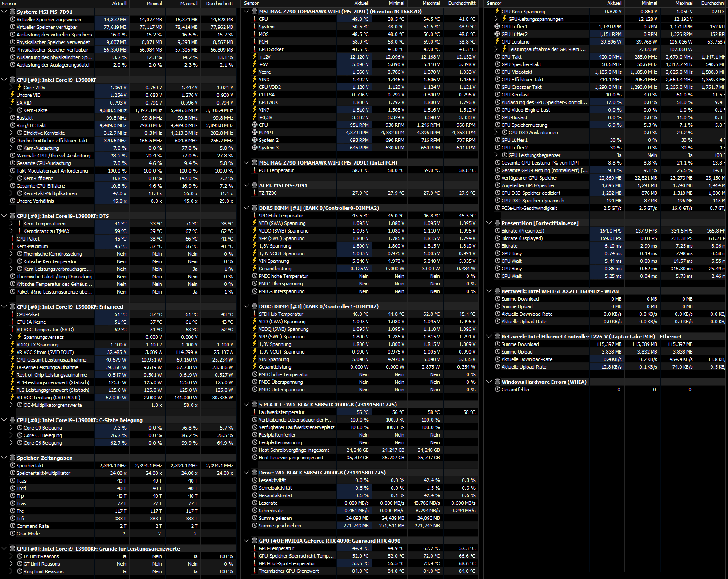Expand the Core C0 Belegung row
The image size is (728, 579).
[x=11, y=428]
